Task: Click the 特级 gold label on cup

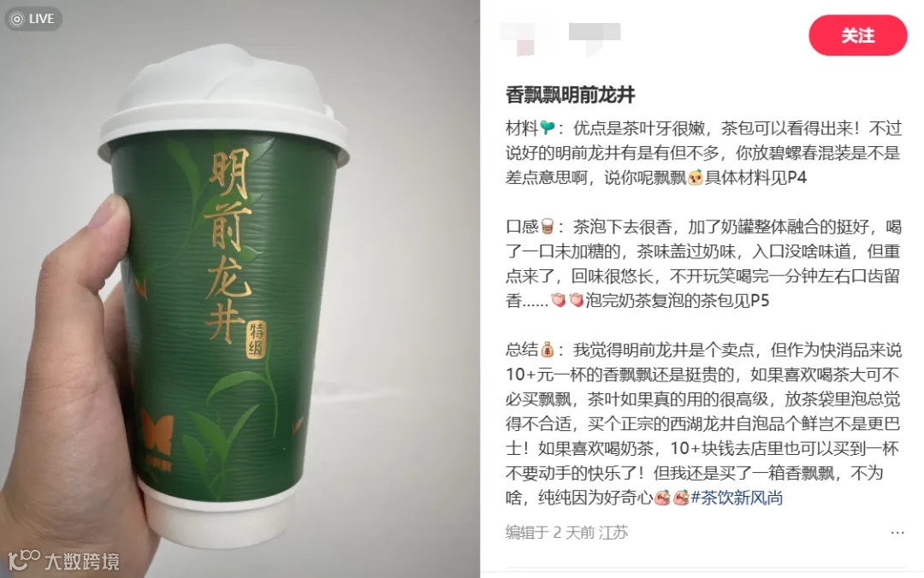Action: tap(256, 339)
